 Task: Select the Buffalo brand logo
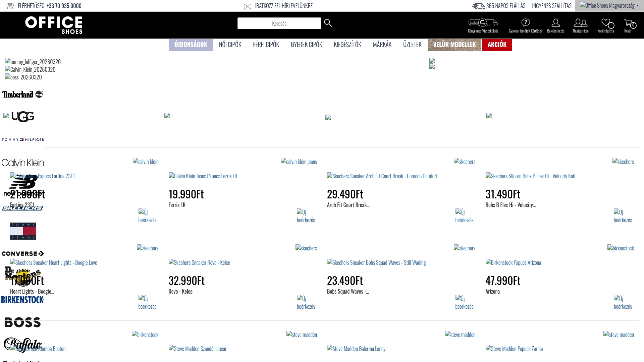click(23, 345)
